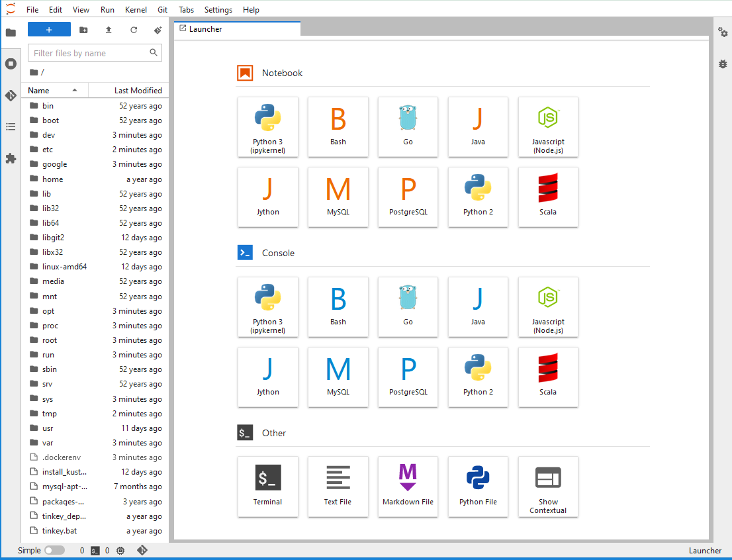The height and width of the screenshot is (560, 732).
Task: Create a new folder in file browser
Action: 83,30
